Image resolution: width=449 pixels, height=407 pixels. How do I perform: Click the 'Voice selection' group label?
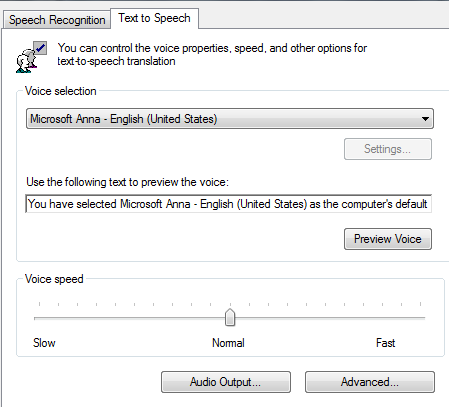click(61, 91)
